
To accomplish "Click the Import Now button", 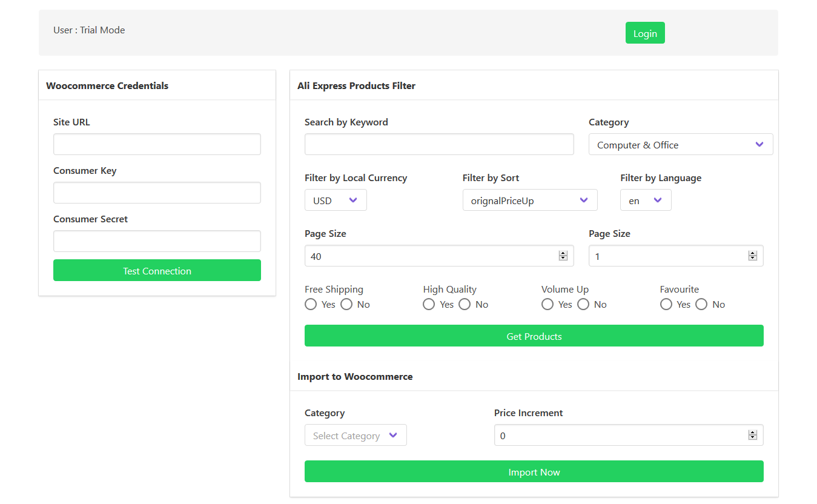I will click(x=534, y=471).
